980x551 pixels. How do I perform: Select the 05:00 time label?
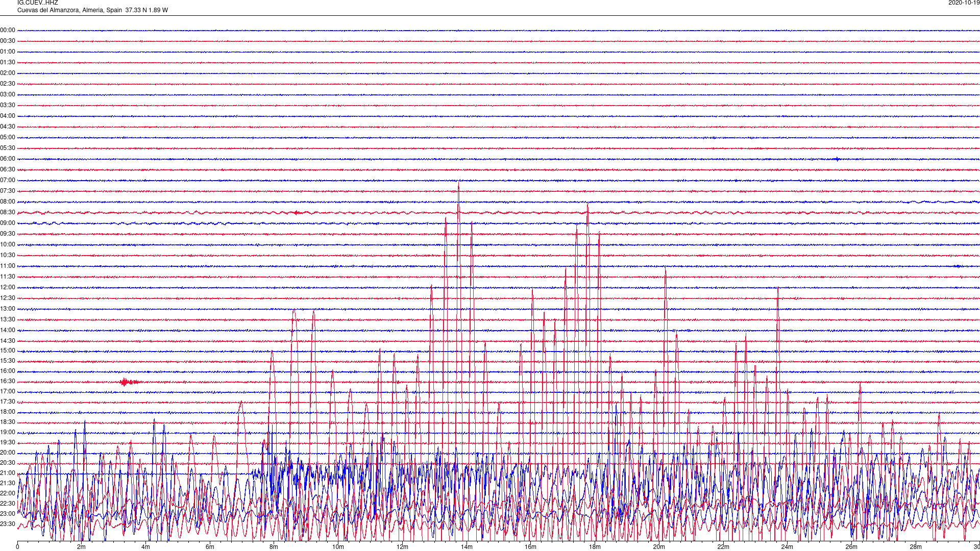click(8, 137)
